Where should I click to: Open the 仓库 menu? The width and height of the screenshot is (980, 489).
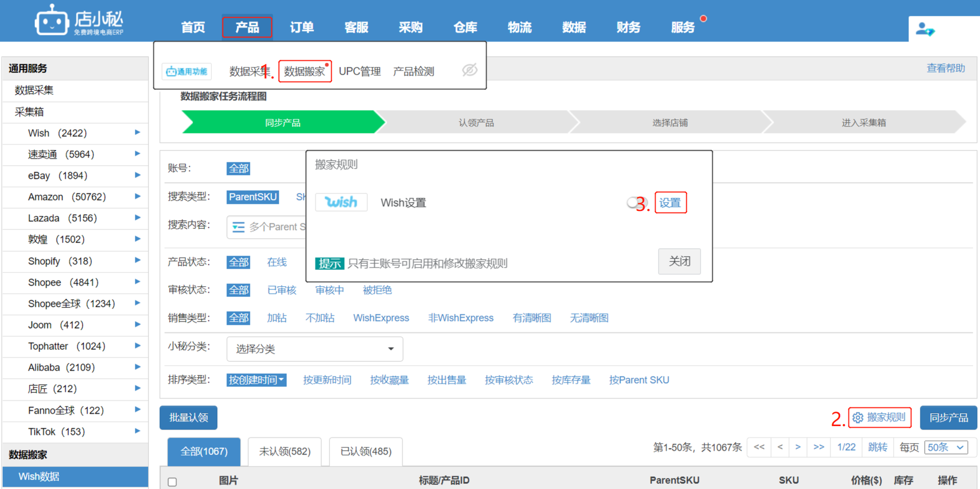(465, 27)
